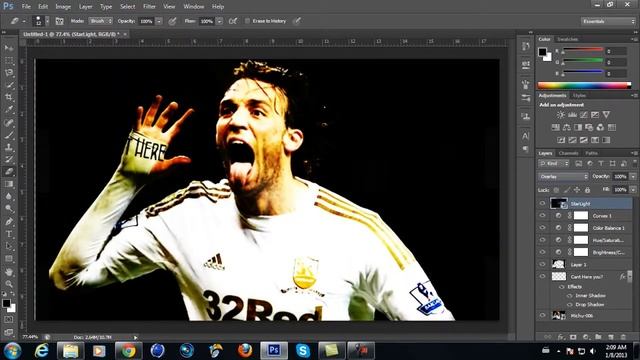
Task: Select the Lasso tool
Action: pos(9,73)
